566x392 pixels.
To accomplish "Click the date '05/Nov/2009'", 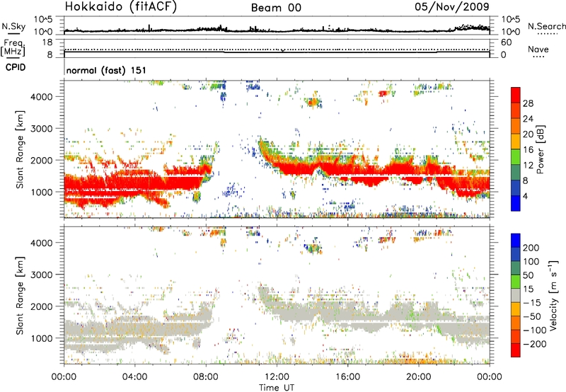I will click(452, 6).
